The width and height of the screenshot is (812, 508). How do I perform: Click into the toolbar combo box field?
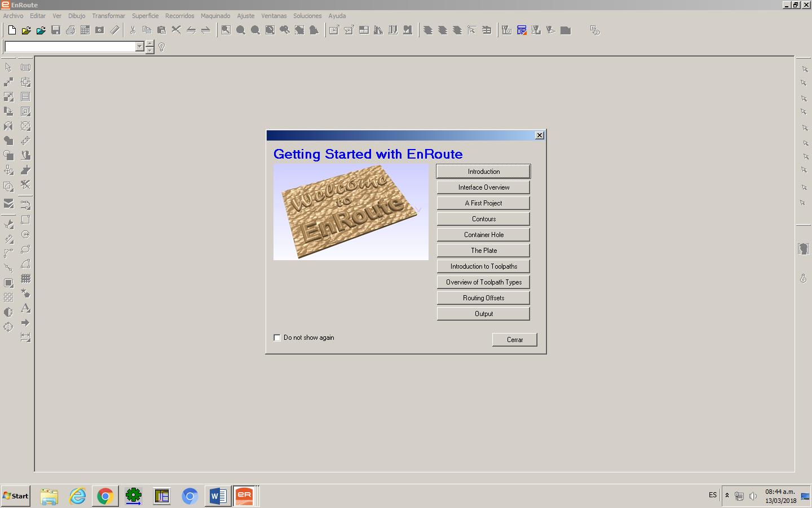tap(70, 47)
